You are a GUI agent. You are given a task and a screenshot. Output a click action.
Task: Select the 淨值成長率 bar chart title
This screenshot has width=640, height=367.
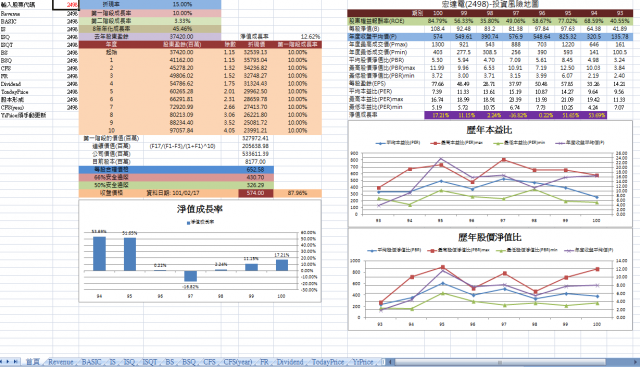point(200,209)
